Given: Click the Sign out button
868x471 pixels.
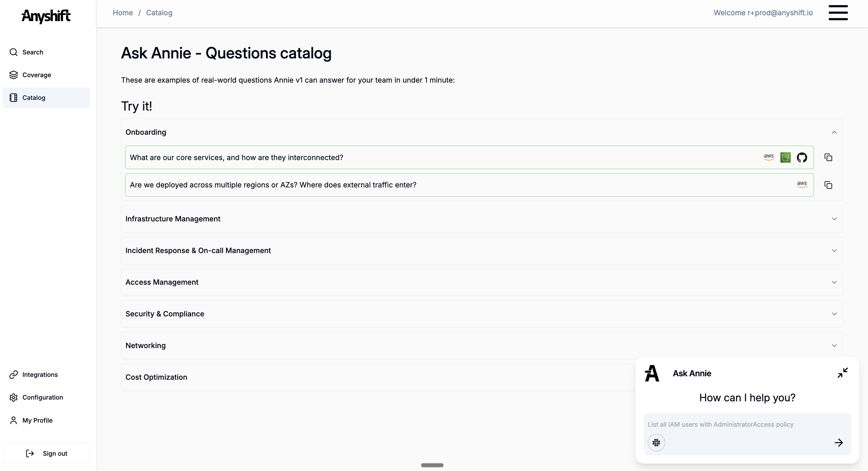Looking at the screenshot, I should tap(46, 453).
